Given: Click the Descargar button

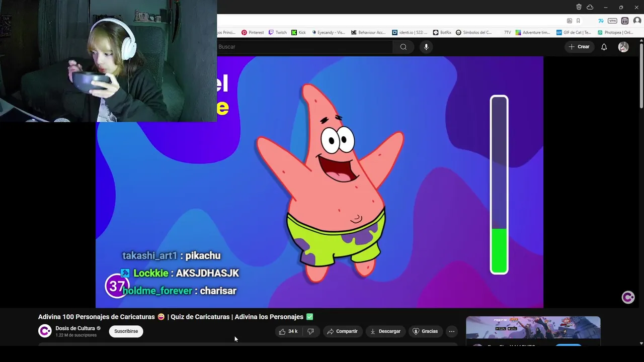Looking at the screenshot, I should 385,331.
